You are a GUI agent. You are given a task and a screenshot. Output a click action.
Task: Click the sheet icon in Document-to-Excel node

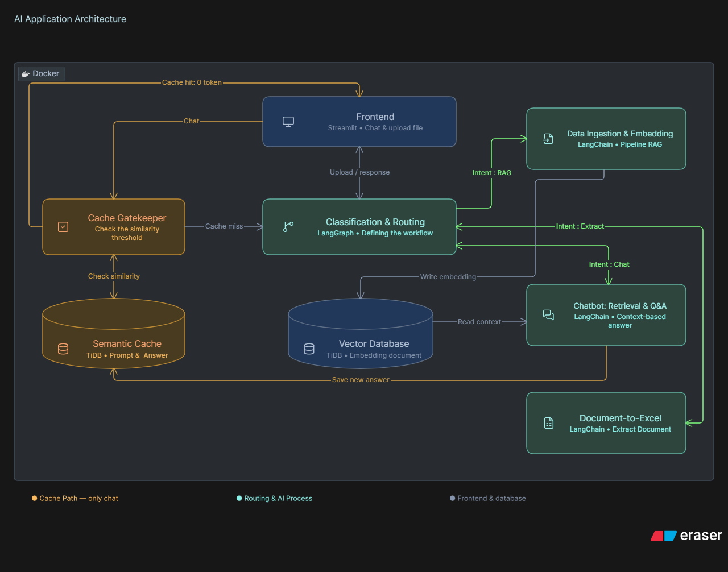pos(549,423)
